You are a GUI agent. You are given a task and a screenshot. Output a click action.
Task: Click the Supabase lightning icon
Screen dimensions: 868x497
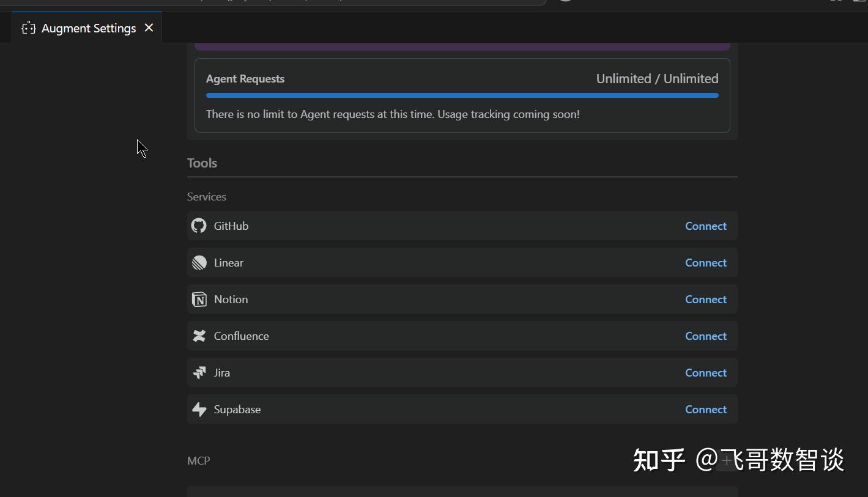[198, 409]
